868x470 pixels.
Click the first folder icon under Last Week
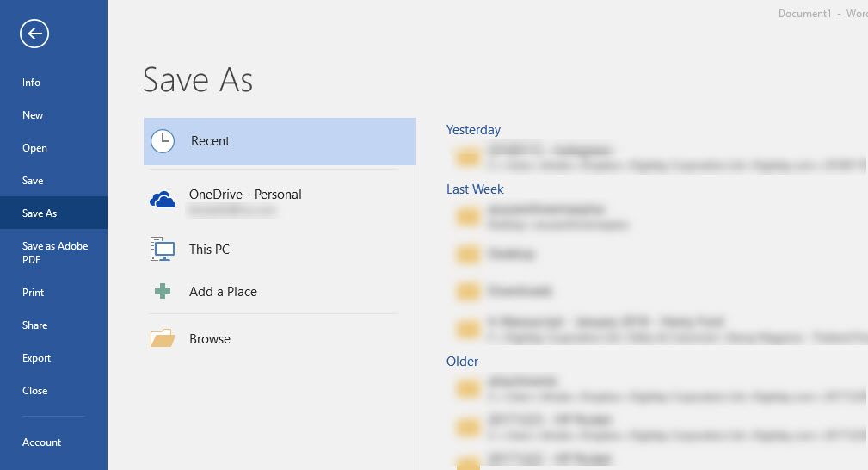click(468, 217)
